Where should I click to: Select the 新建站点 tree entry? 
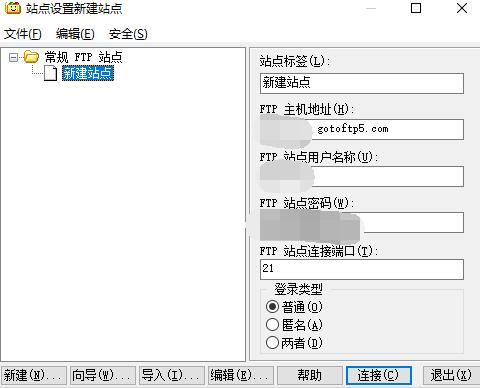tap(88, 73)
